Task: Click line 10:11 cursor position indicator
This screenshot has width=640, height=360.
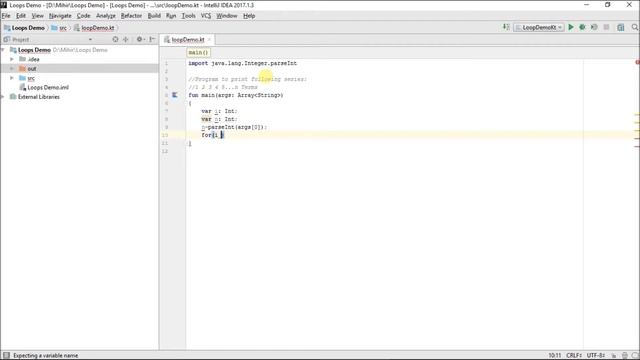Action: click(x=554, y=356)
